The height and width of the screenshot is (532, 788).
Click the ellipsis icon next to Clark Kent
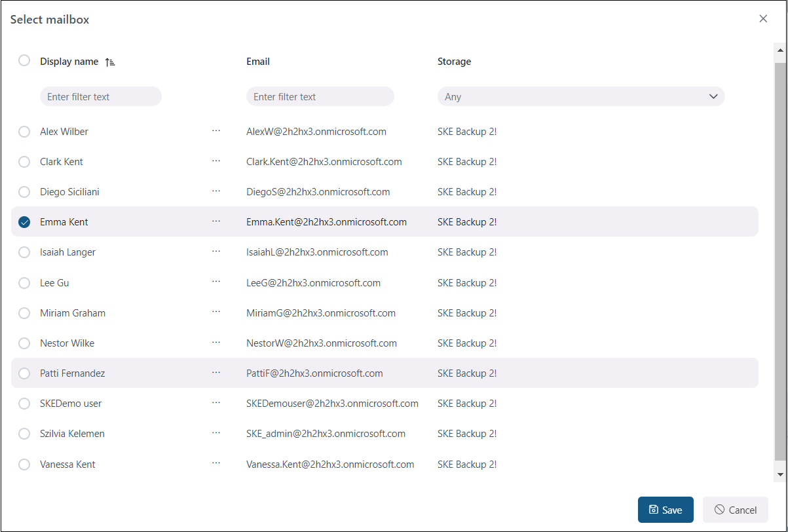pos(216,161)
